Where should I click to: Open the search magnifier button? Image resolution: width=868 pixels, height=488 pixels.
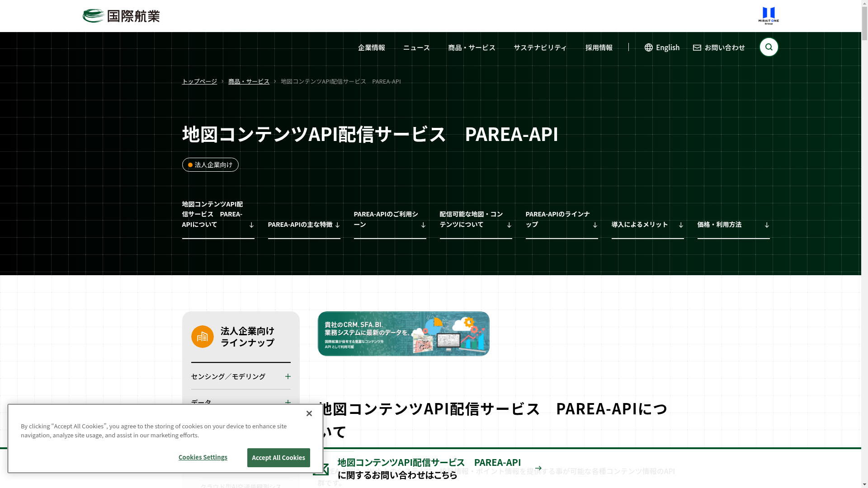[769, 47]
